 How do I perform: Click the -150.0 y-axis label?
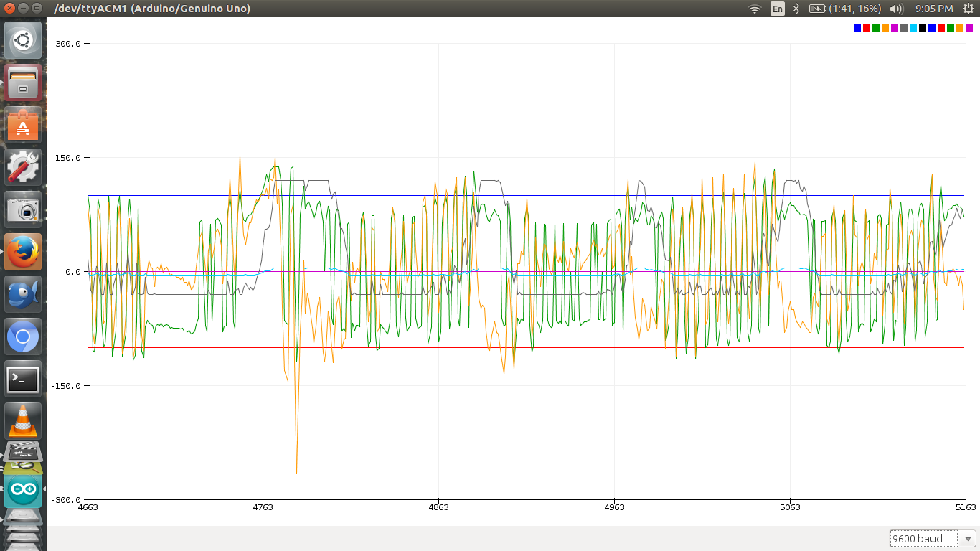pyautogui.click(x=67, y=386)
